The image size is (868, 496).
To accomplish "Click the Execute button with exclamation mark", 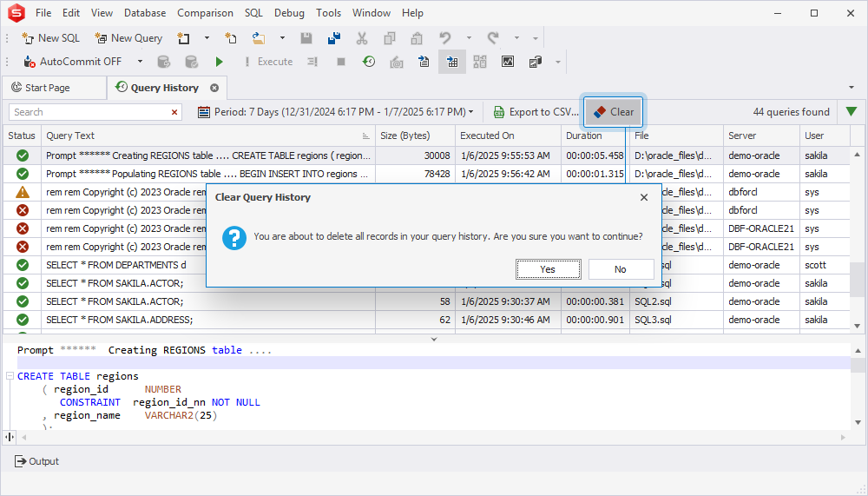I will 268,62.
